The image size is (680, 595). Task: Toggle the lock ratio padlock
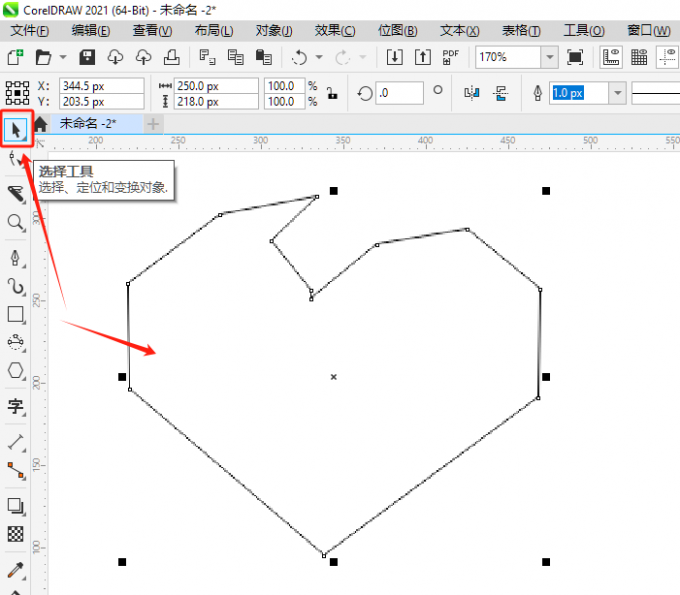tap(332, 93)
